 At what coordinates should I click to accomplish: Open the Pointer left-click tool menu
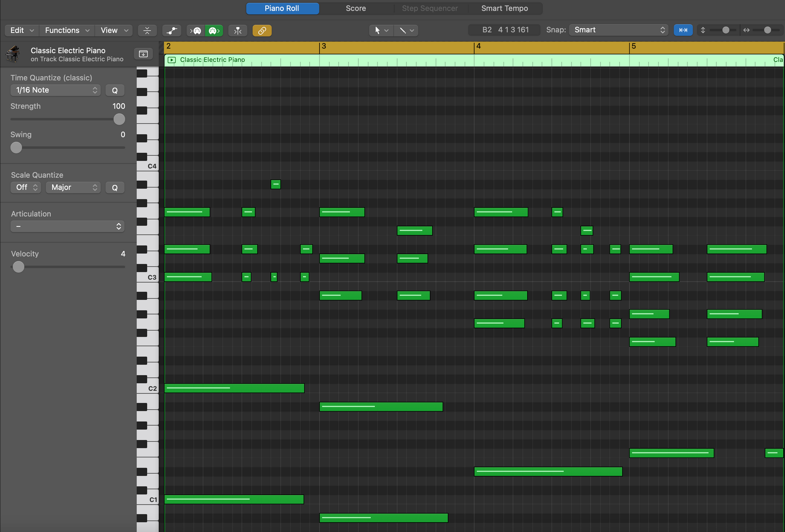coord(381,30)
